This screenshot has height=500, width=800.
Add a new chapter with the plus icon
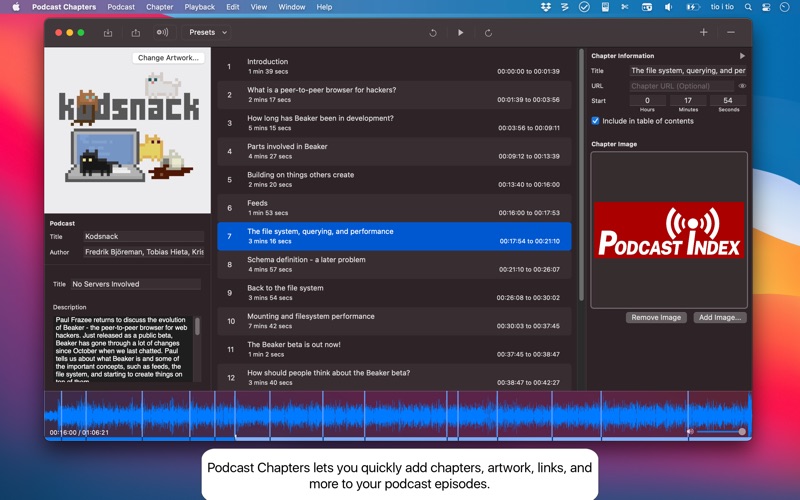click(x=704, y=32)
